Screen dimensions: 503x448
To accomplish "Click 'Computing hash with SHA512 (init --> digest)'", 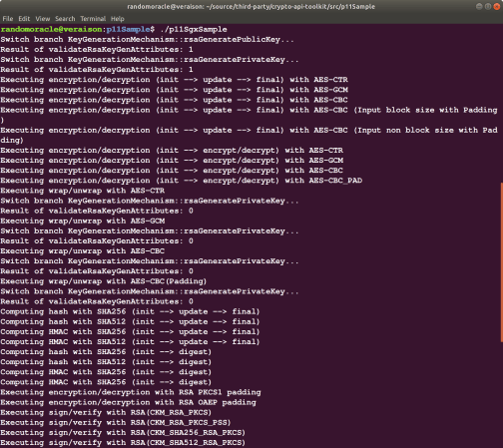I will [x=106, y=362].
